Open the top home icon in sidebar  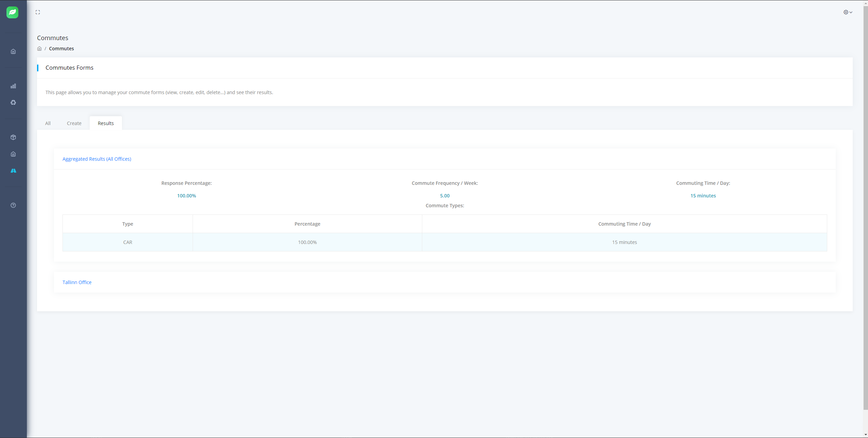pos(13,52)
